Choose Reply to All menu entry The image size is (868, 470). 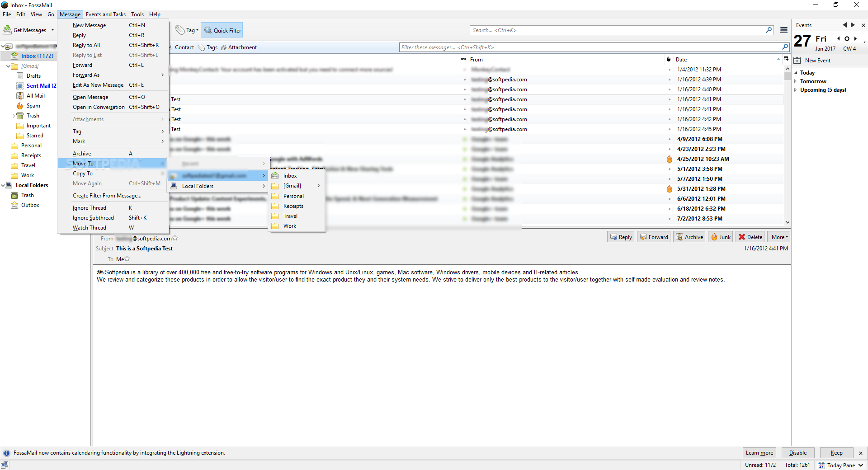[x=113, y=45]
